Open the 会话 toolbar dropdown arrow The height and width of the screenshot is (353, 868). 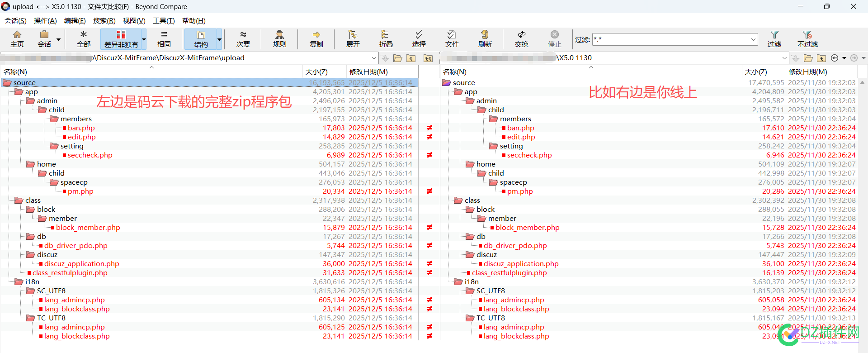[x=58, y=39]
